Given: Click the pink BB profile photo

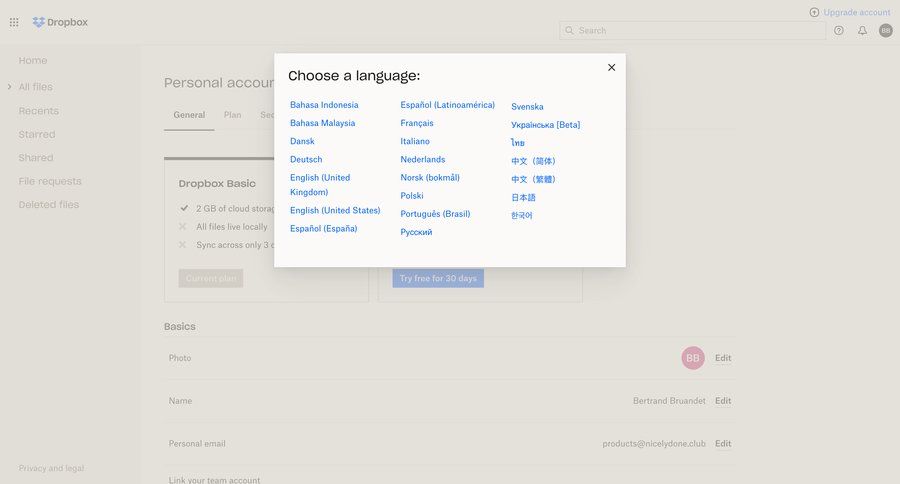Looking at the screenshot, I should 693,358.
